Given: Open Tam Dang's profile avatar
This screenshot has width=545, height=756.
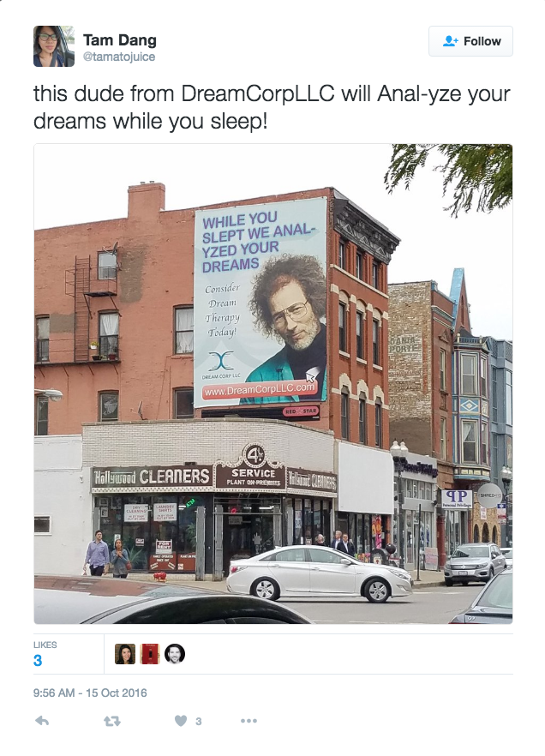Looking at the screenshot, I should pos(53,46).
